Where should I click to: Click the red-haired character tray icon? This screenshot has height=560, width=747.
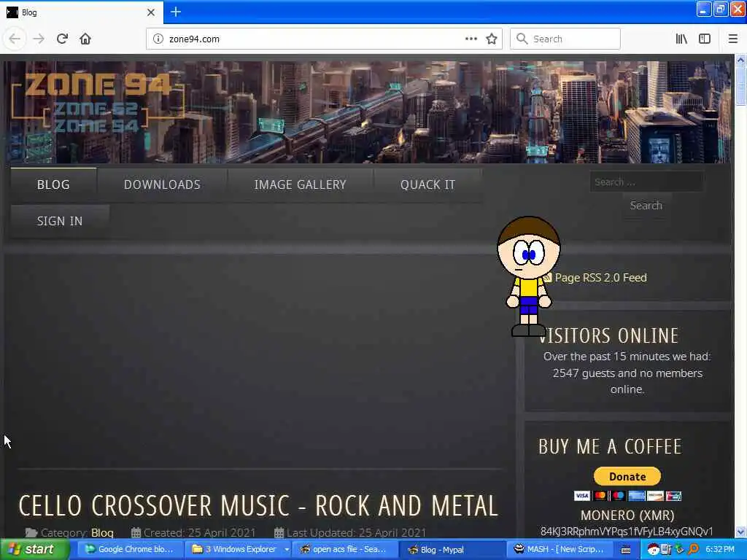[x=653, y=550]
